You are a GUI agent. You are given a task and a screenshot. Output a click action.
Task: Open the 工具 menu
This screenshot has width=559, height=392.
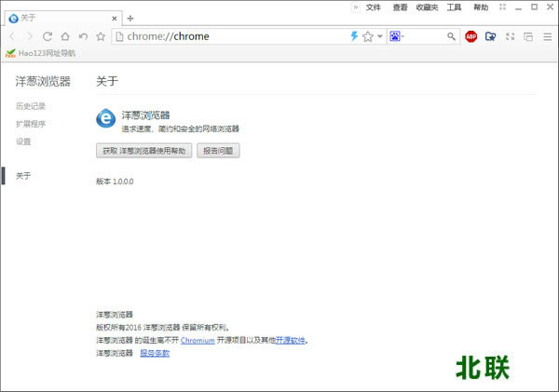[x=454, y=7]
